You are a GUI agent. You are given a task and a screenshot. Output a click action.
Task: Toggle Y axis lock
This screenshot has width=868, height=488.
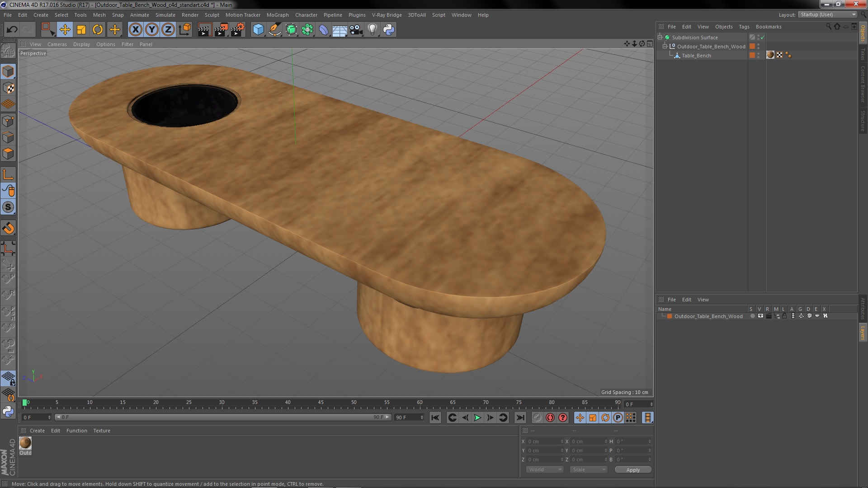point(152,30)
